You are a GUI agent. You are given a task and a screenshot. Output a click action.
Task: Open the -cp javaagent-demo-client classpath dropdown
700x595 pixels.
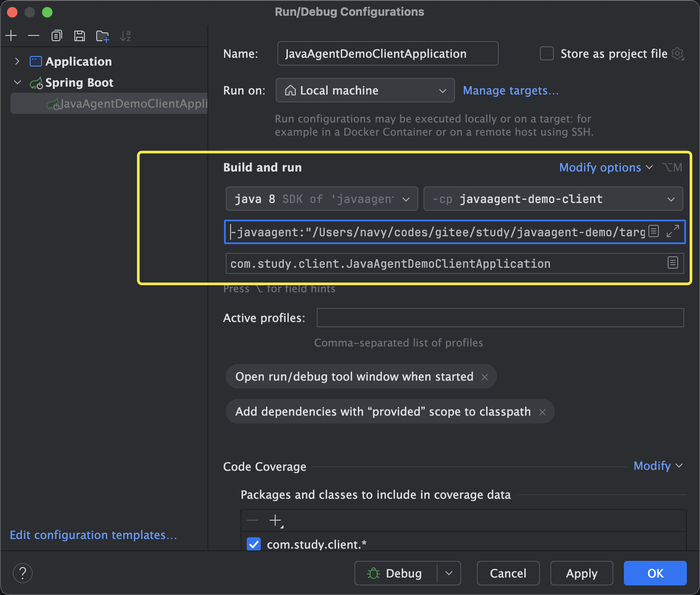click(x=553, y=199)
